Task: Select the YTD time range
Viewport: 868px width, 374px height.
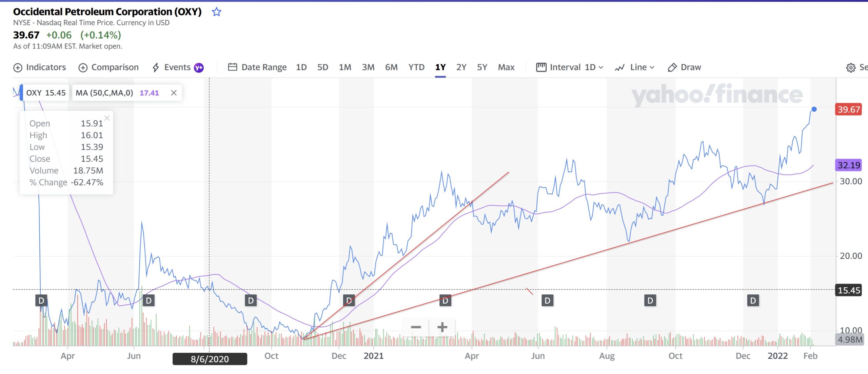Action: [416, 67]
